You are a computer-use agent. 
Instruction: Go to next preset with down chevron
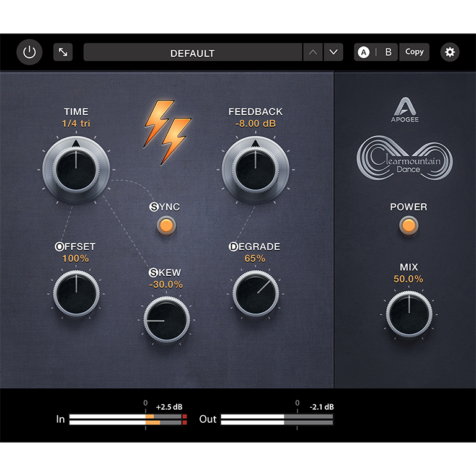(x=333, y=52)
